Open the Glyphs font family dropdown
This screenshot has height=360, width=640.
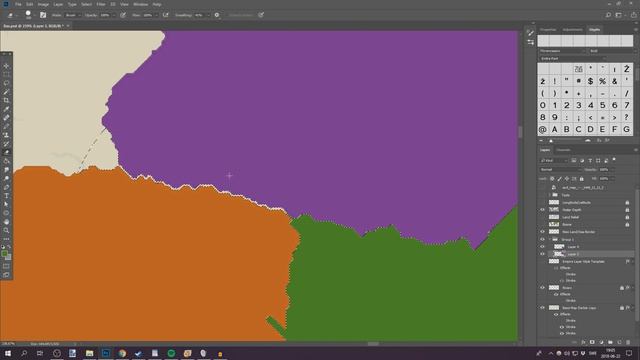(562, 51)
